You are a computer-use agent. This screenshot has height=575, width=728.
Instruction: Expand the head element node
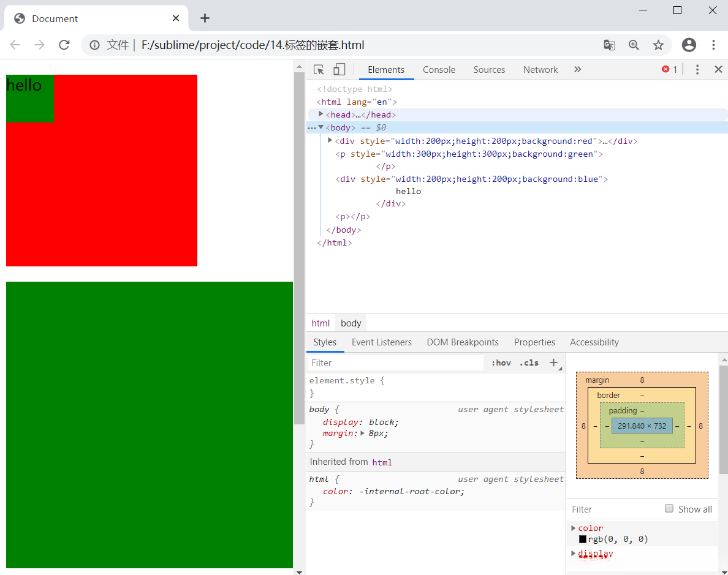(x=320, y=115)
